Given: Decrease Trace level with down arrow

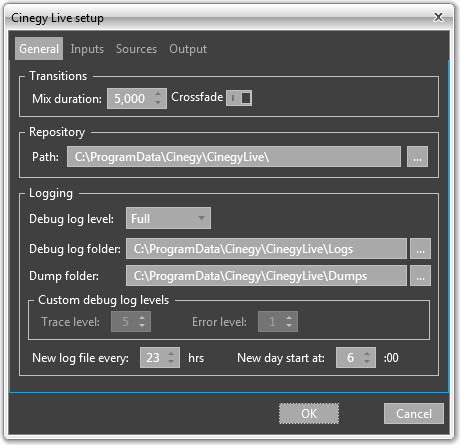Looking at the screenshot, I should (x=142, y=325).
